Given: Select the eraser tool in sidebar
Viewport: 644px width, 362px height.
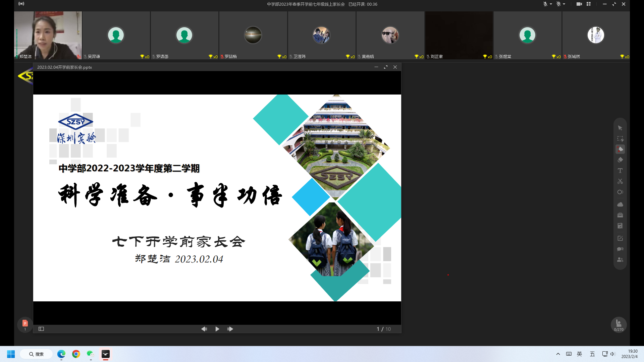Looking at the screenshot, I should pyautogui.click(x=620, y=160).
